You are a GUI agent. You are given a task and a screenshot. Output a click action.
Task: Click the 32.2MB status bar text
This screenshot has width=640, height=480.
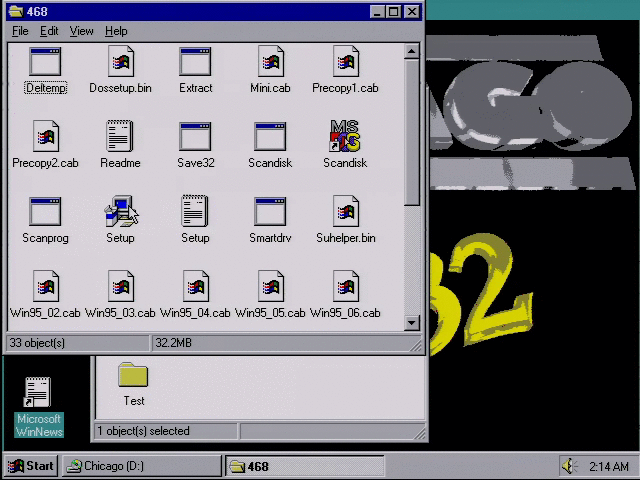click(x=173, y=343)
